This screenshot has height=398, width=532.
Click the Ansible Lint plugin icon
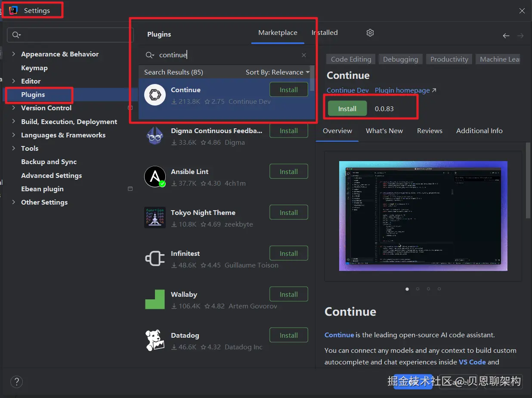tap(155, 177)
